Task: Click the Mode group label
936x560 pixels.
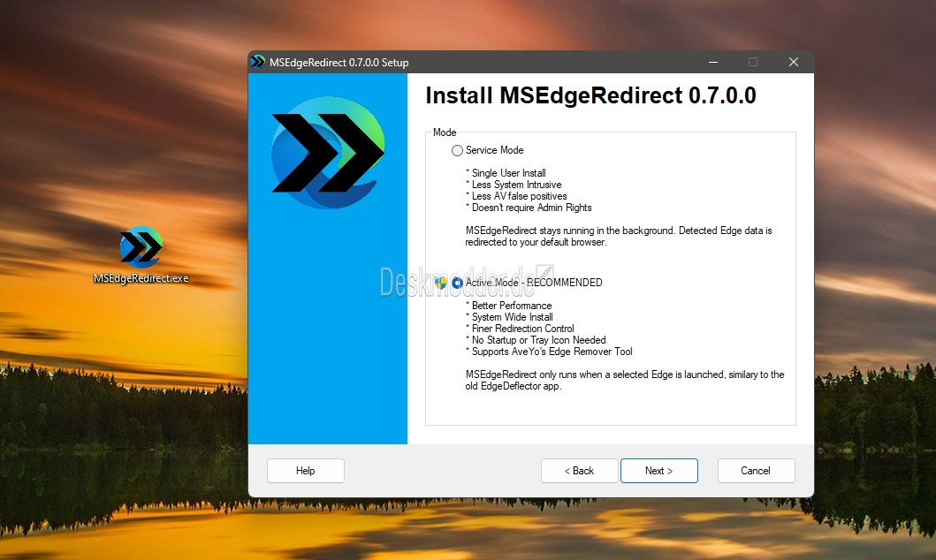Action: (445, 132)
